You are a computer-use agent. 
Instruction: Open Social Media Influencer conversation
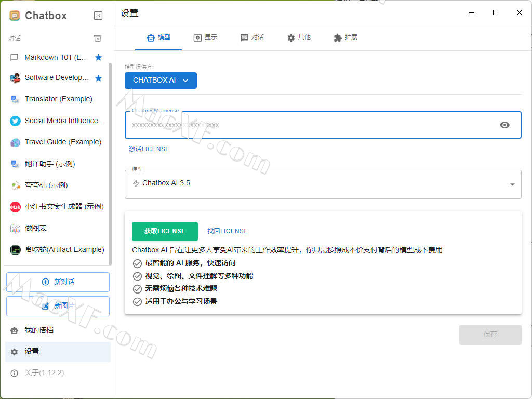click(56, 121)
